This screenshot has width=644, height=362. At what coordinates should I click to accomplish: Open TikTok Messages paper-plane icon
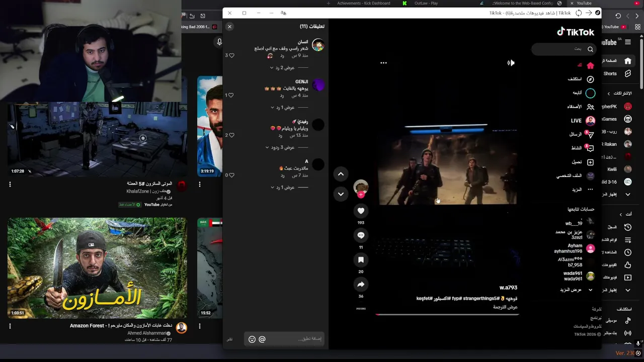point(590,134)
